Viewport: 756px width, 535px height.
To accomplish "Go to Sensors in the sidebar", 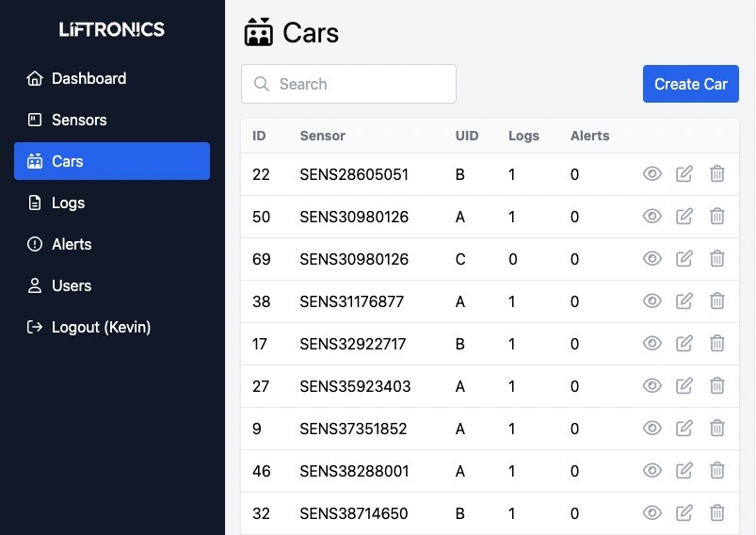I will tap(79, 120).
